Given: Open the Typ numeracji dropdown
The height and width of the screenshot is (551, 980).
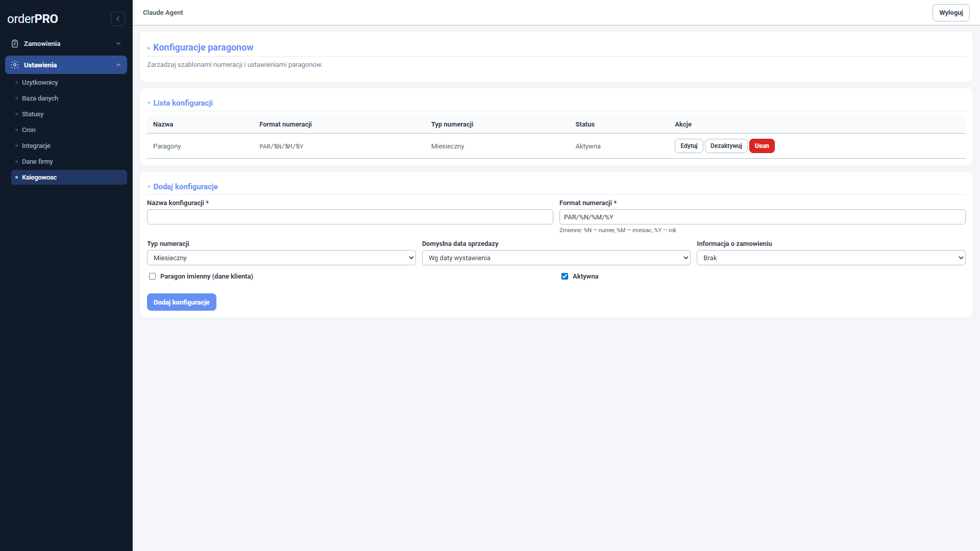Looking at the screenshot, I should 281,258.
